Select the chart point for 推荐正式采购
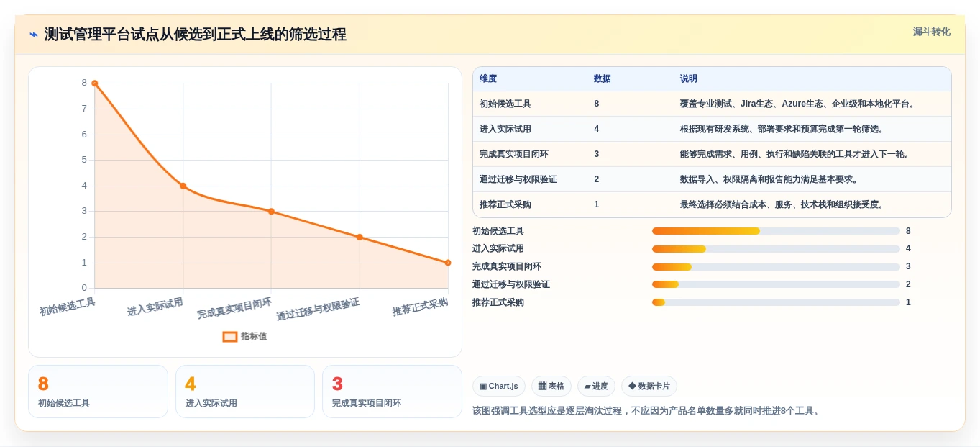 coord(448,263)
